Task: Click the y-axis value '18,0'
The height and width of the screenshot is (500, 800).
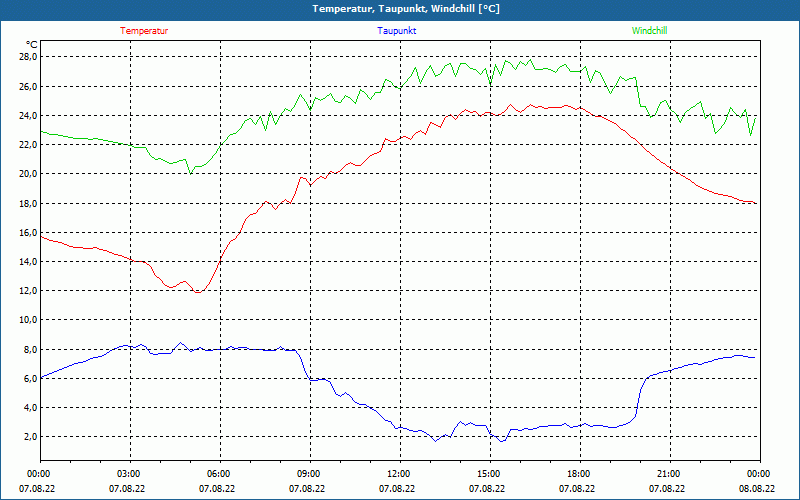Action: (29, 203)
